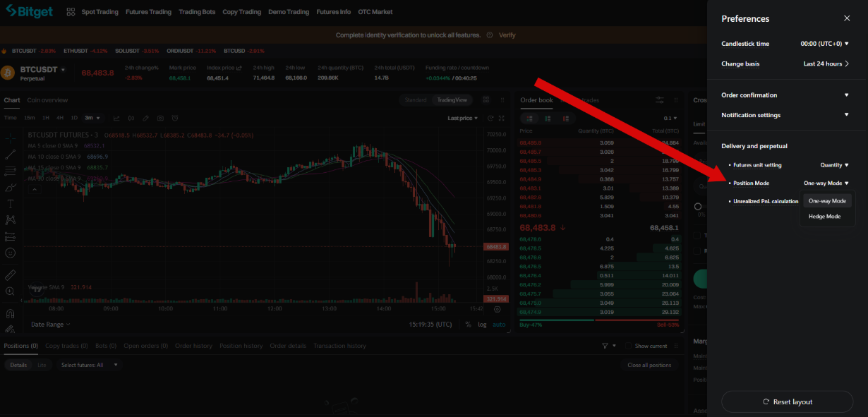This screenshot has width=868, height=417.
Task: Select the brush drawing tool
Action: (x=10, y=188)
